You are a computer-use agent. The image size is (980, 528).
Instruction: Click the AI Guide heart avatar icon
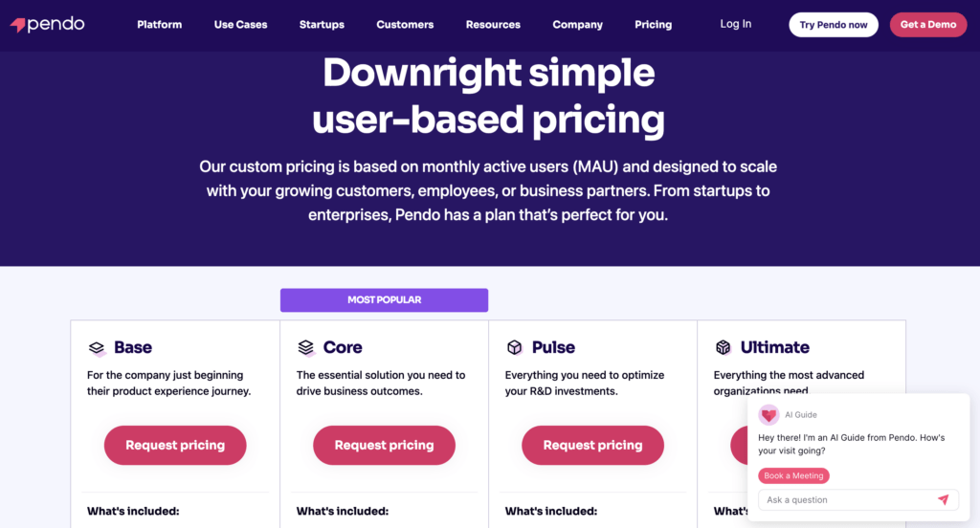tap(768, 415)
